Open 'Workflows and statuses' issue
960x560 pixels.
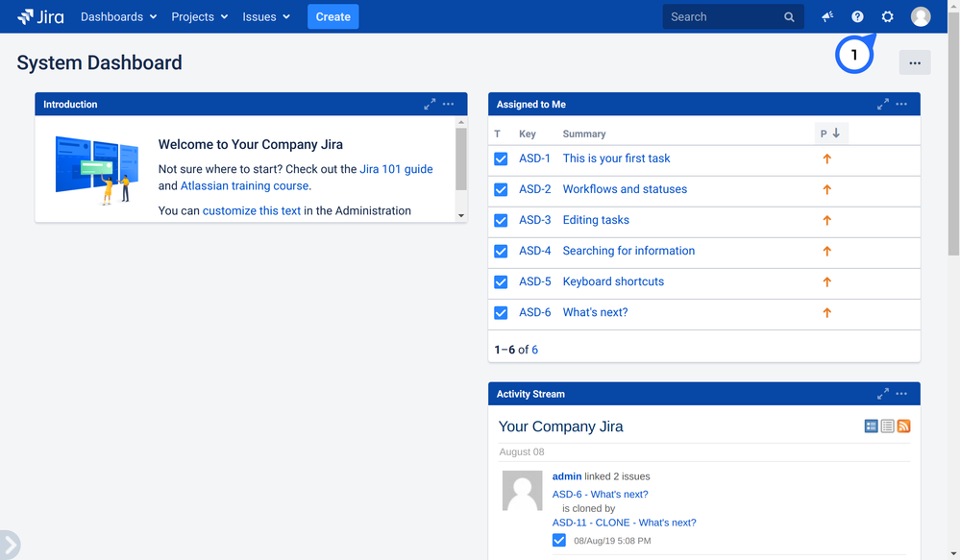(625, 189)
